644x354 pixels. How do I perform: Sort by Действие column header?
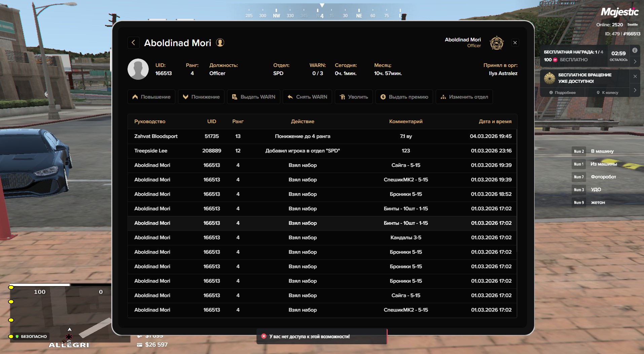pyautogui.click(x=302, y=121)
